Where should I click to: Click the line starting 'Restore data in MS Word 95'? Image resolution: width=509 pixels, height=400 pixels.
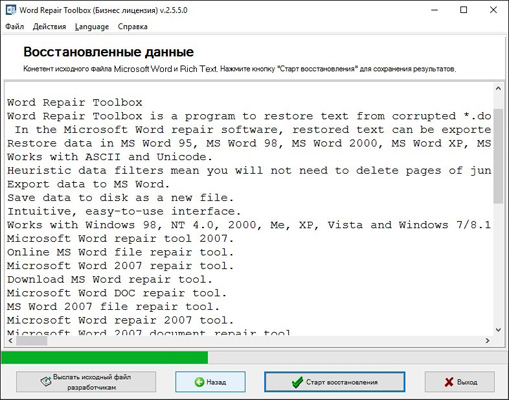point(249,144)
